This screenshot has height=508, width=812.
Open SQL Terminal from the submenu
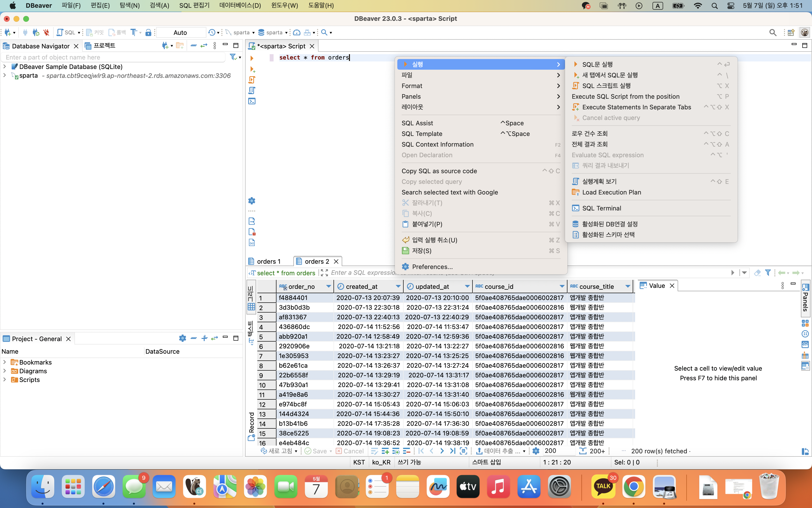tap(651, 208)
